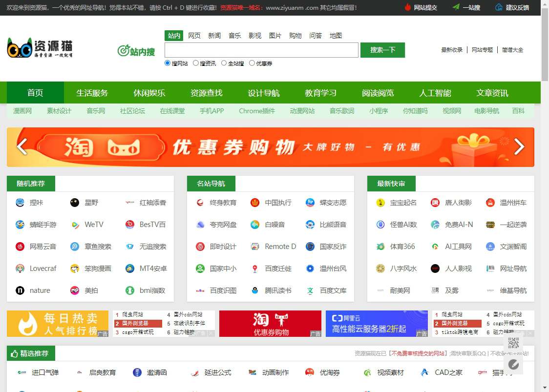Click the 每日热卖 人气排行榜 ad
Image resolution: width=549 pixels, height=392 pixels.
[58, 324]
